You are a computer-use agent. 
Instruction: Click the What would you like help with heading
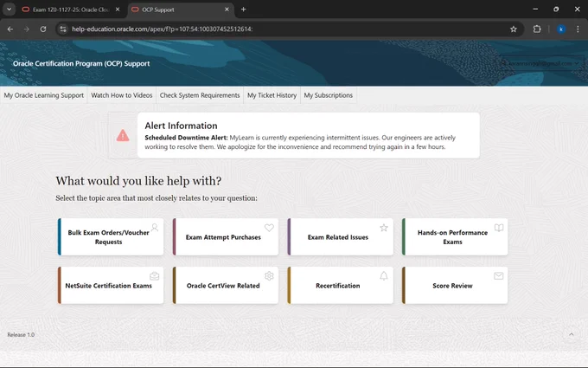[x=138, y=181]
